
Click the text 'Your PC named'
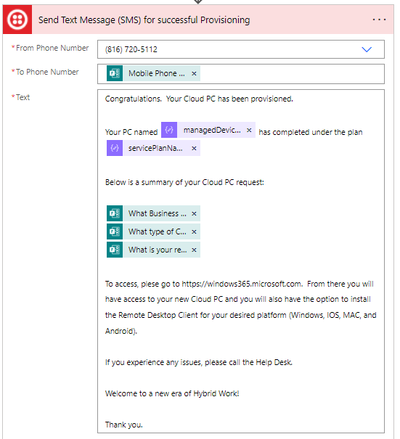tap(131, 132)
